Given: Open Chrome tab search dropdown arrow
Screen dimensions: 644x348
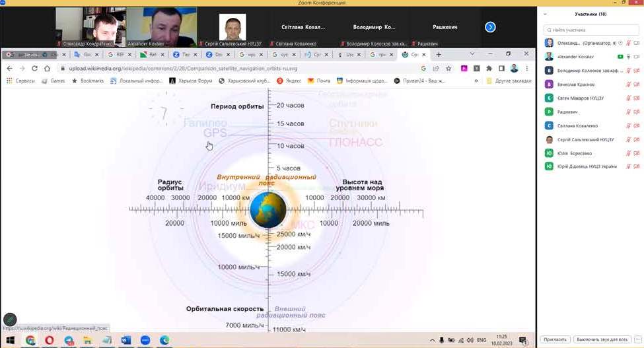Looking at the screenshot, I should [472, 53].
